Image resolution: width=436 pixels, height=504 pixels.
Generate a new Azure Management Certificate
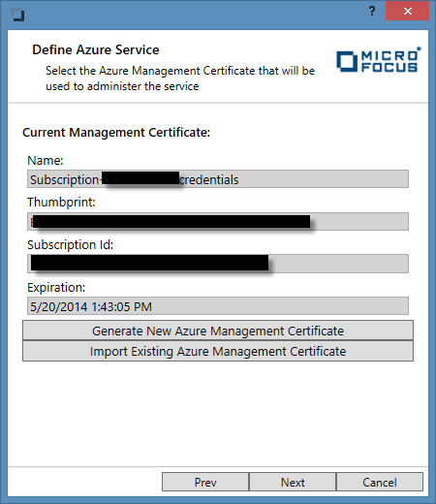pos(218,331)
